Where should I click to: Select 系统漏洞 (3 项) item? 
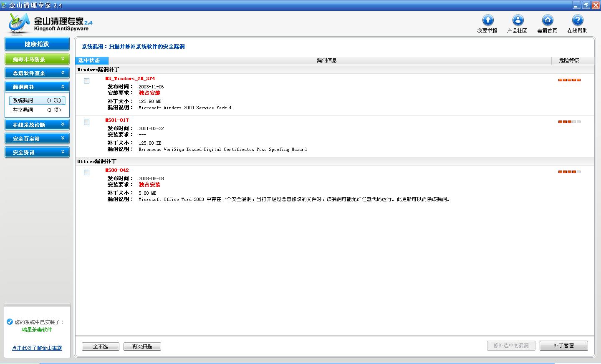[37, 100]
